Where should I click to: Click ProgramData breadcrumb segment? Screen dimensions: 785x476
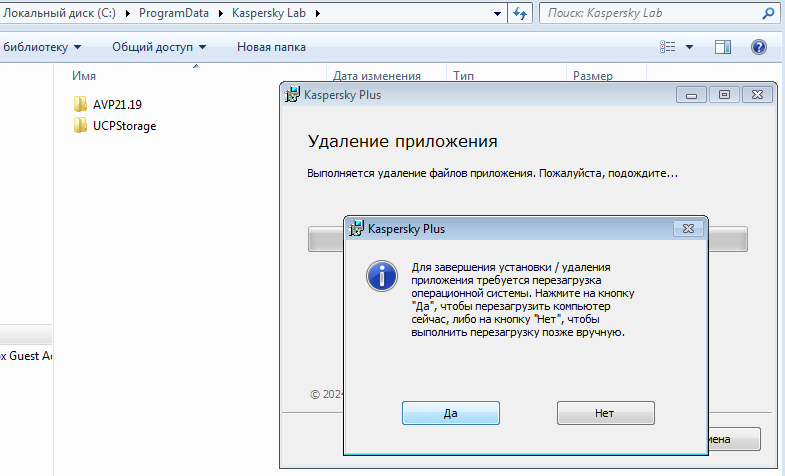point(174,13)
